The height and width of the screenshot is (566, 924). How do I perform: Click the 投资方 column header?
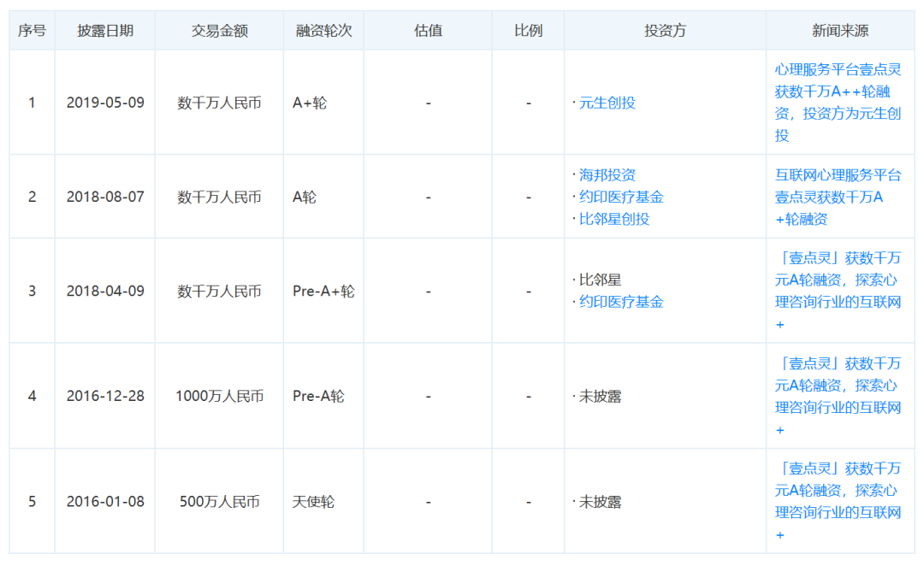pyautogui.click(x=665, y=31)
